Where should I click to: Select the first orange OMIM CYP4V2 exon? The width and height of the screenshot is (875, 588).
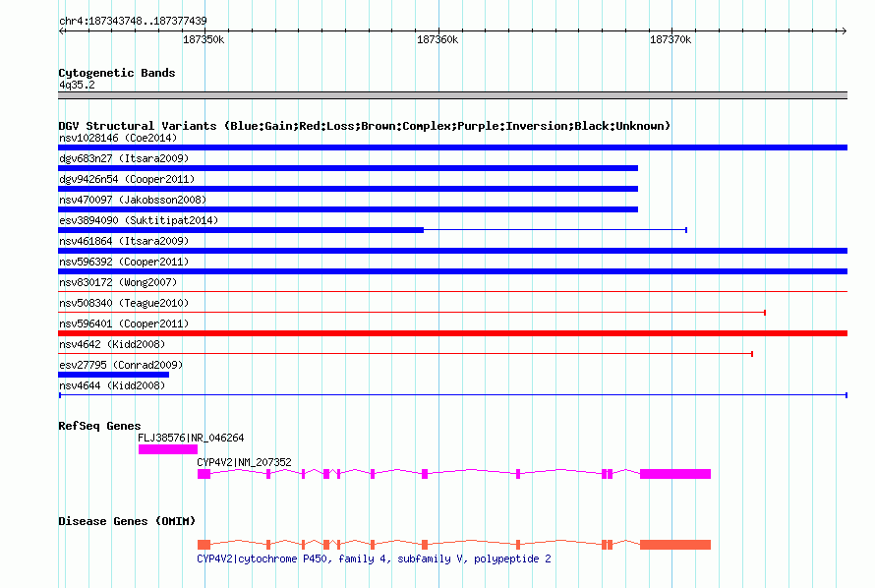tap(204, 545)
